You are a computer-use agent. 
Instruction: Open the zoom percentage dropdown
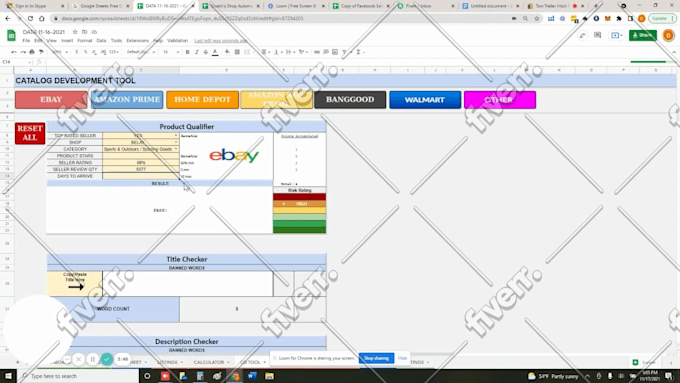pos(60,52)
